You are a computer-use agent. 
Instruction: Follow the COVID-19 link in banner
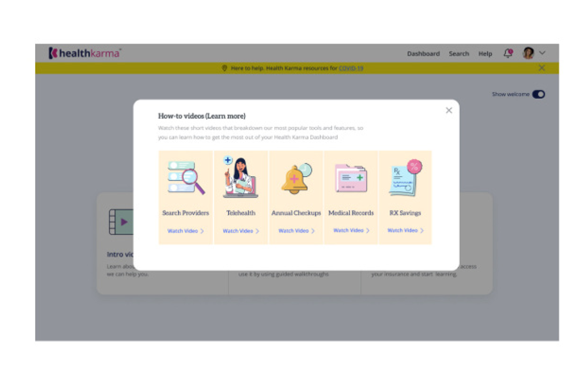[x=351, y=68]
